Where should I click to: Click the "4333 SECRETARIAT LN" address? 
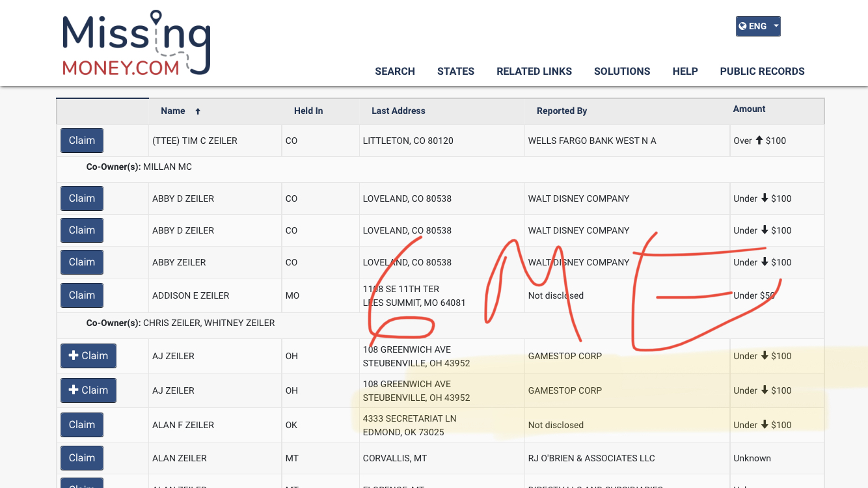410,419
